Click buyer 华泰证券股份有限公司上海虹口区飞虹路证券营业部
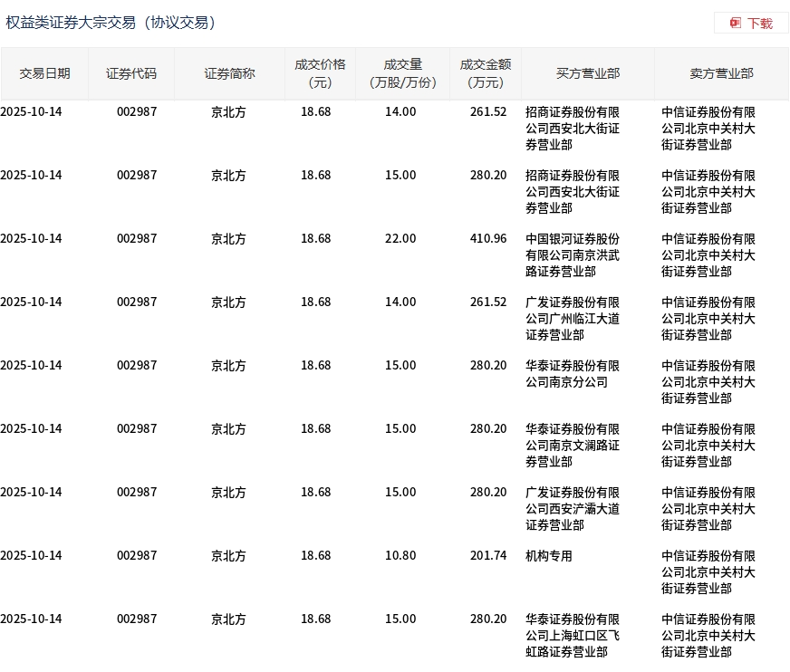 (x=573, y=635)
